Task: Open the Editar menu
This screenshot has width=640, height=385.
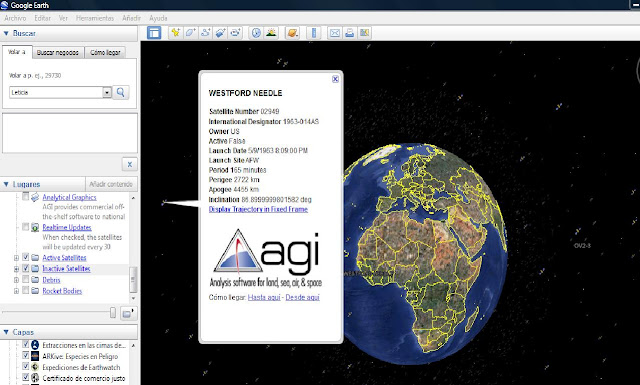Action: tap(42, 18)
